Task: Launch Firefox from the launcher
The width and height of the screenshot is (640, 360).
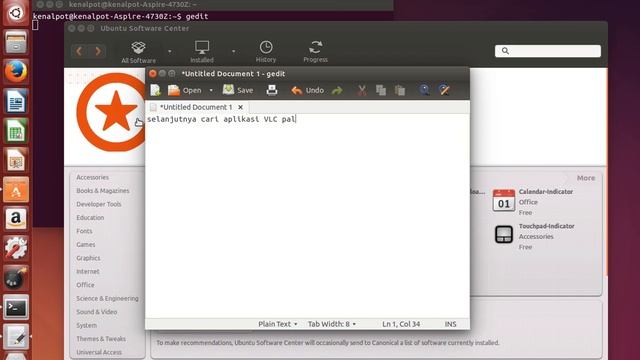Action: click(16, 71)
